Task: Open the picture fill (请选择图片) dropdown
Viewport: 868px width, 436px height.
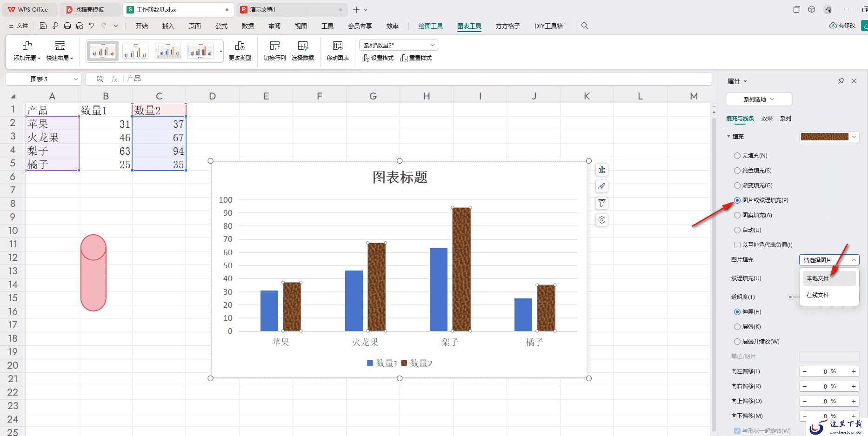Action: point(829,260)
